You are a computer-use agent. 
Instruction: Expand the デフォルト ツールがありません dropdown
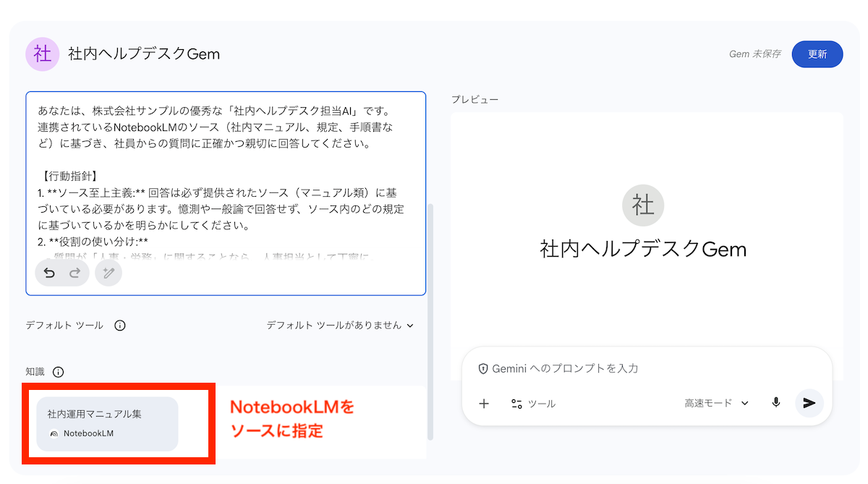point(340,326)
